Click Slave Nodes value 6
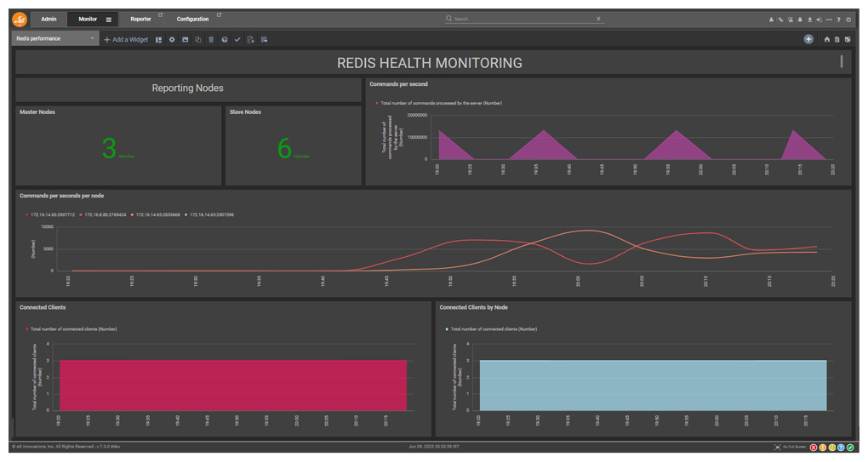 (284, 148)
